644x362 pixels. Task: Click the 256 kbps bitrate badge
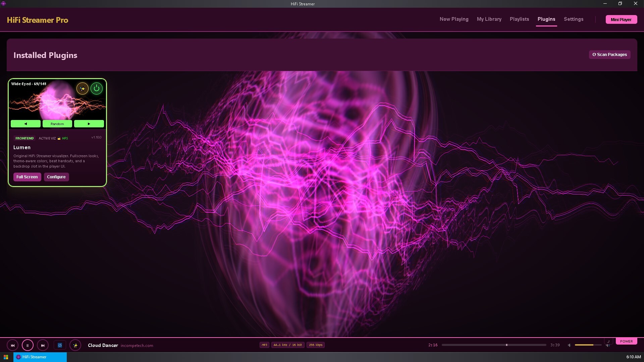click(x=316, y=345)
